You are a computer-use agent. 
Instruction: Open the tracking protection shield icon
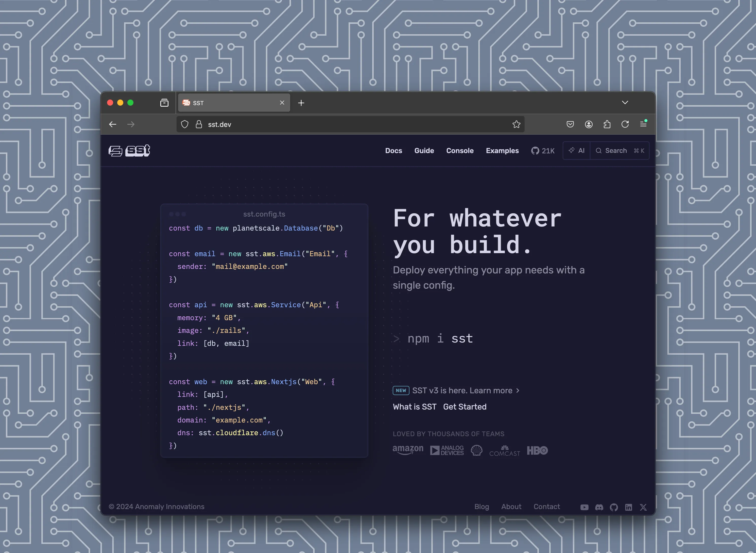tap(185, 124)
